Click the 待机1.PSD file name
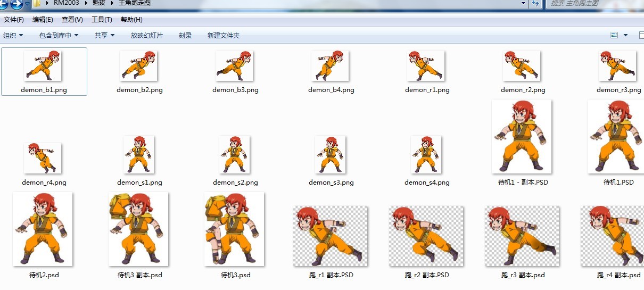The height and width of the screenshot is (290, 644). click(x=618, y=183)
